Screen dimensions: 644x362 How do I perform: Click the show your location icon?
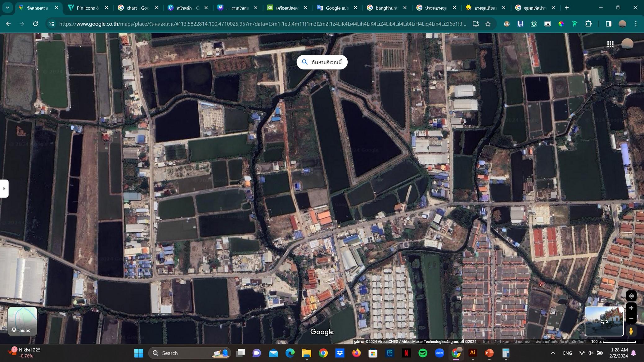pos(631,296)
